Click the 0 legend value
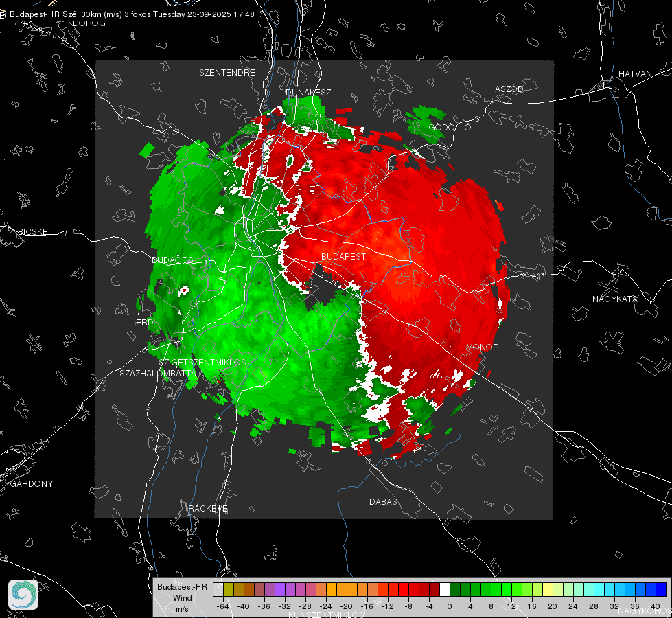 coord(449,606)
